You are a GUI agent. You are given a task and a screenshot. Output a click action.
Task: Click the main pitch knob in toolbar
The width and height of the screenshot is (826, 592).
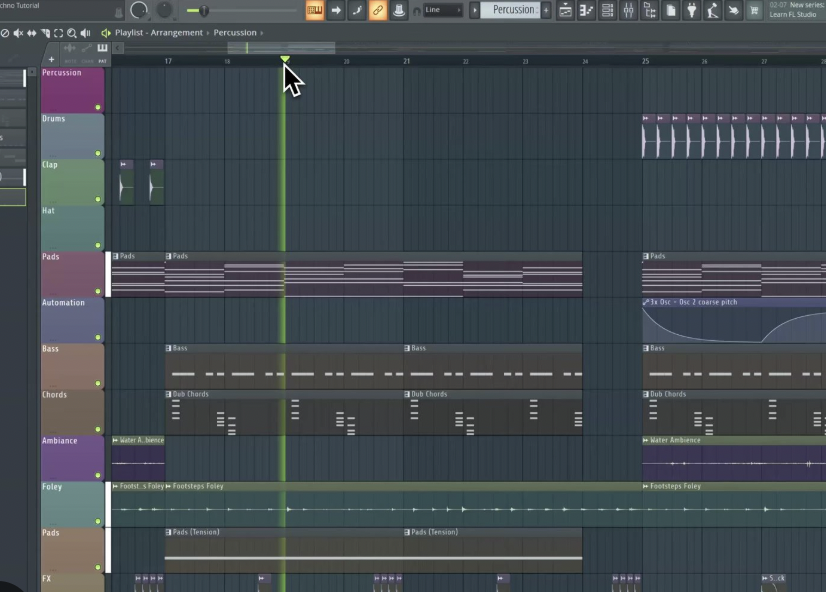pos(139,10)
